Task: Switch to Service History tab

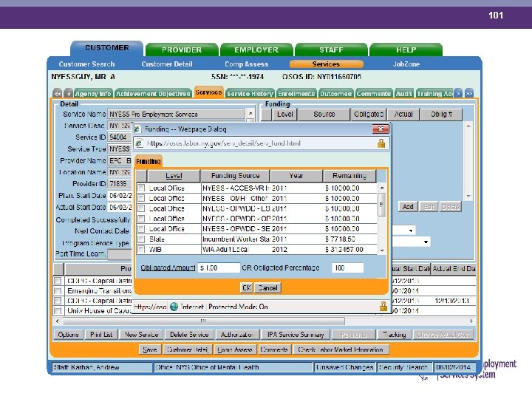Action: click(x=250, y=94)
